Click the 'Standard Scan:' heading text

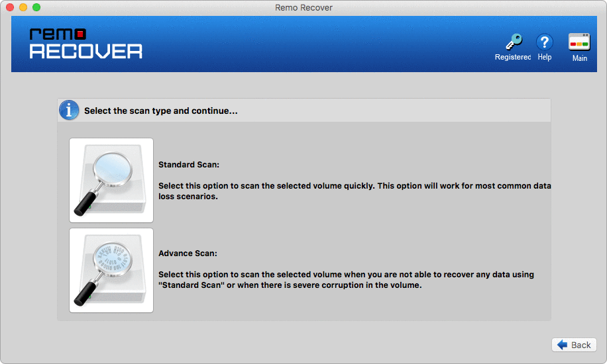[x=189, y=164]
